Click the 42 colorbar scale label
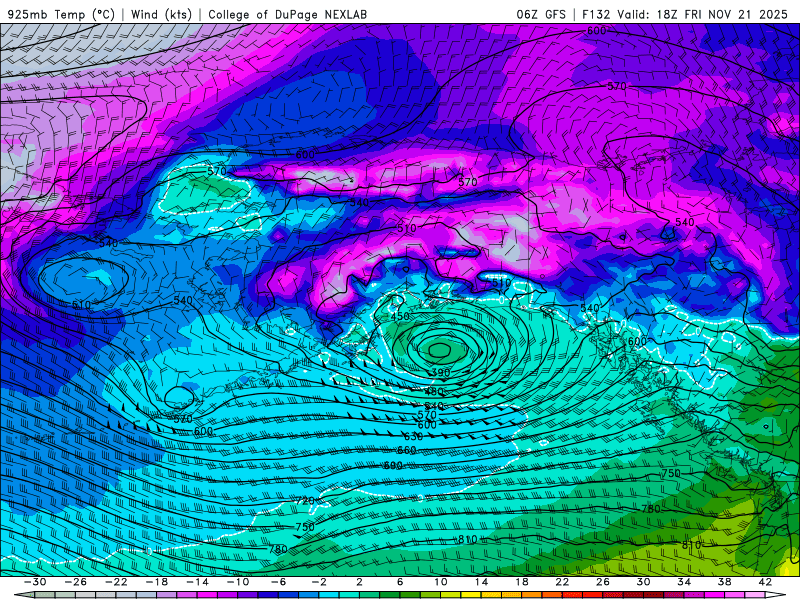 coord(765,582)
